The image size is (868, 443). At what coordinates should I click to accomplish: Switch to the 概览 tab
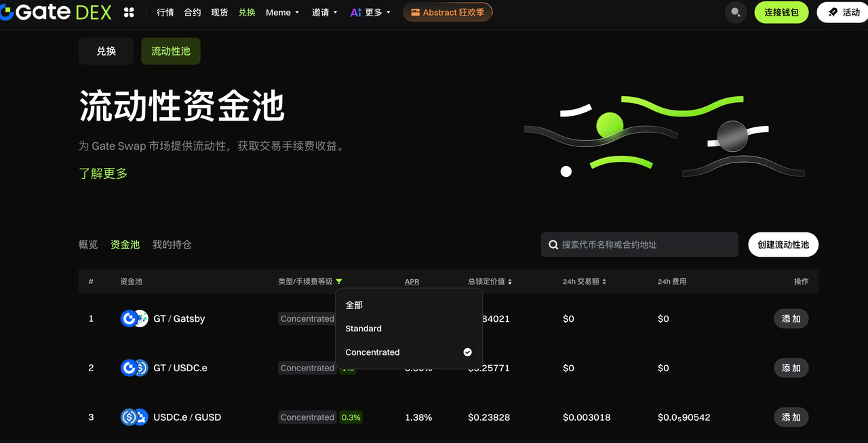[x=88, y=245]
